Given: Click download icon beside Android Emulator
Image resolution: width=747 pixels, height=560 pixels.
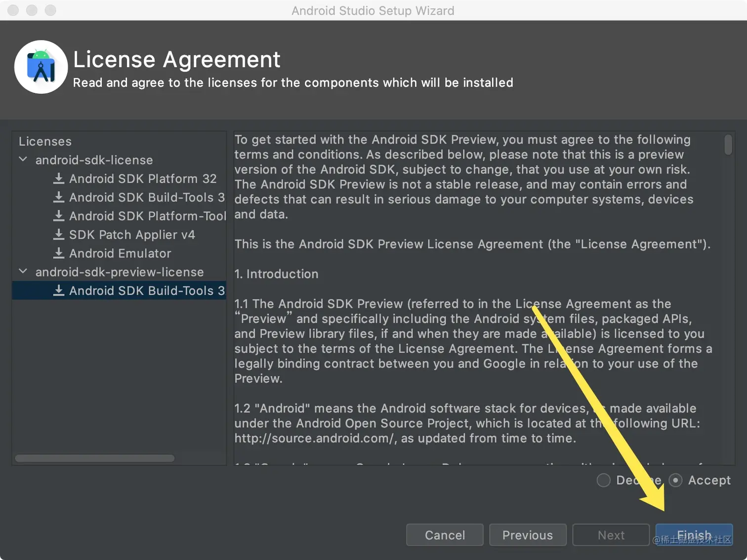Looking at the screenshot, I should 59,253.
